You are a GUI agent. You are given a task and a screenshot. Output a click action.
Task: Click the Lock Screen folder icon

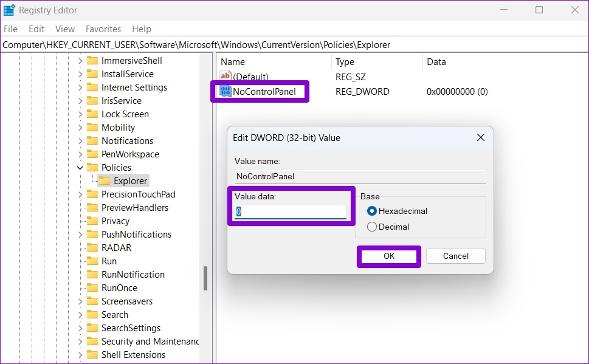click(x=92, y=114)
